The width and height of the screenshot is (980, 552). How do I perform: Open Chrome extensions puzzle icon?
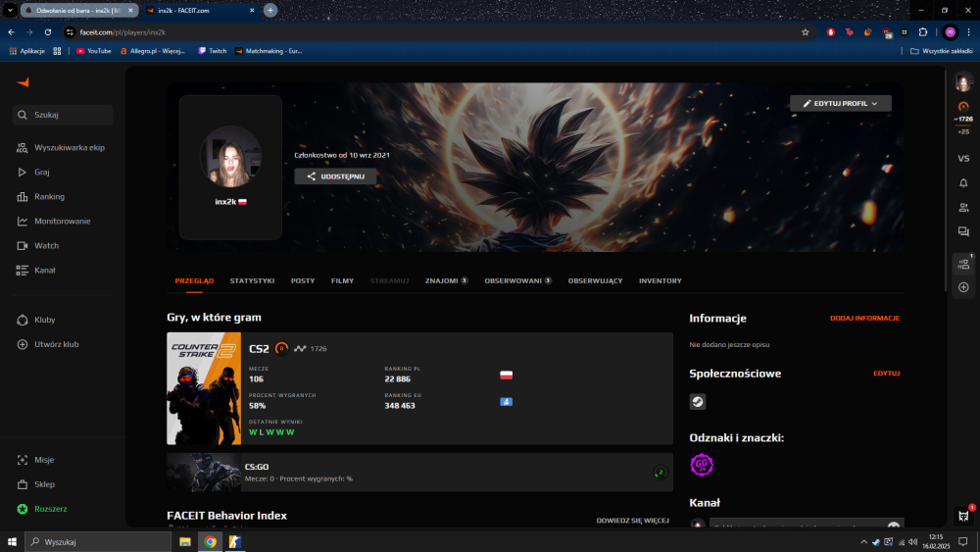click(923, 32)
